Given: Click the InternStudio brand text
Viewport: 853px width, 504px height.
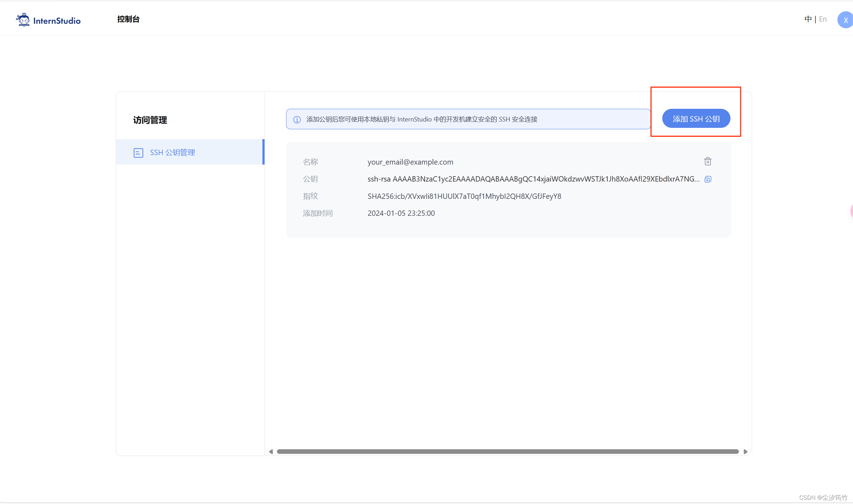Looking at the screenshot, I should (57, 21).
